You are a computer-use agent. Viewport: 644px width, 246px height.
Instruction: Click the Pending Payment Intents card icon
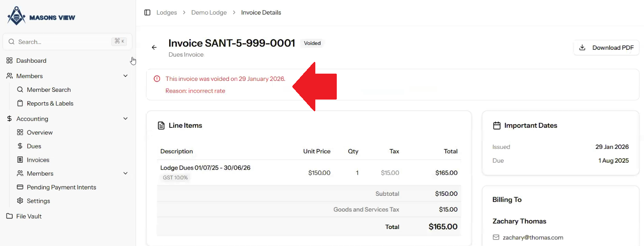[x=20, y=187]
